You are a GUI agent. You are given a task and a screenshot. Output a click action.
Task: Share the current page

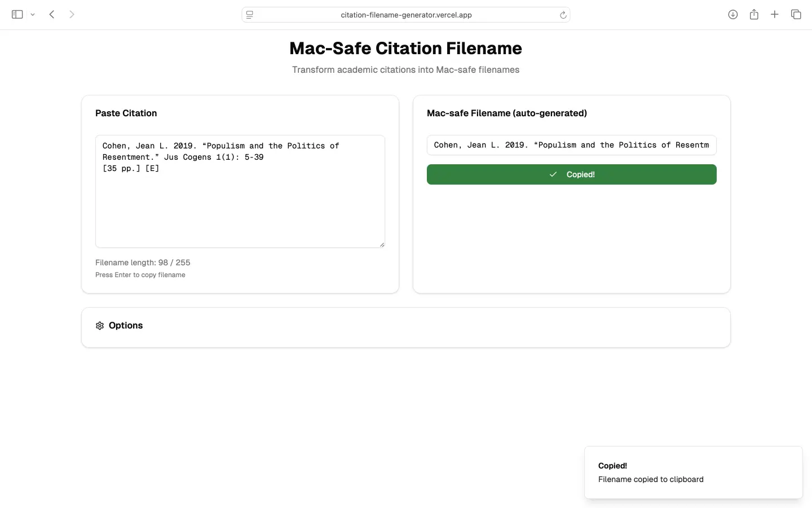pyautogui.click(x=754, y=14)
